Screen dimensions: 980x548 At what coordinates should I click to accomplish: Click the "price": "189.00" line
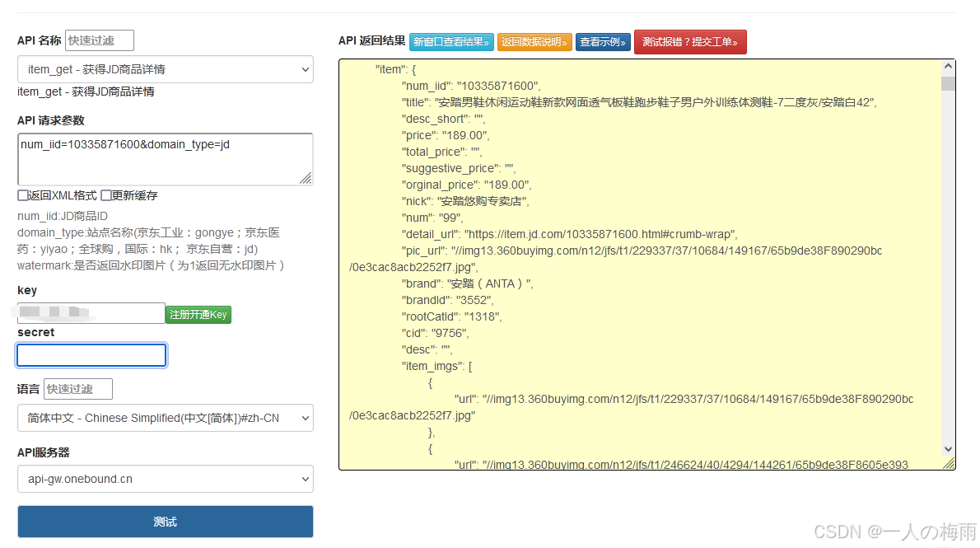coord(445,135)
